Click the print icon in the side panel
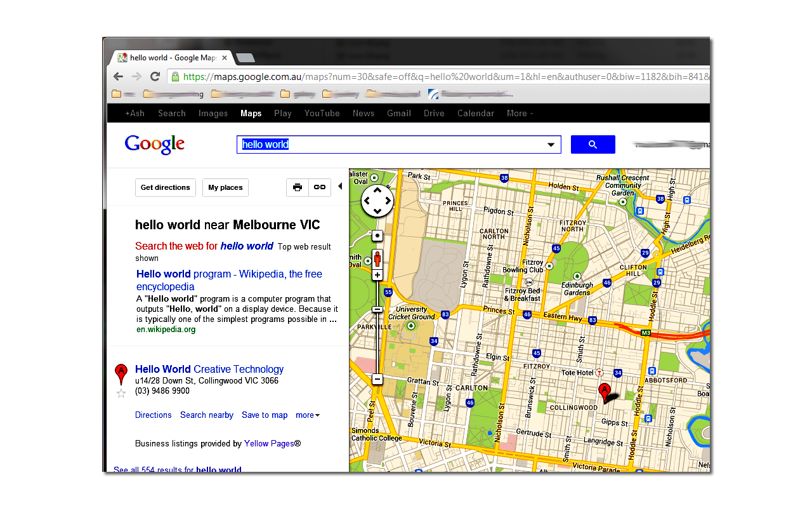Image resolution: width=812 pixels, height=508 pixels. (298, 187)
